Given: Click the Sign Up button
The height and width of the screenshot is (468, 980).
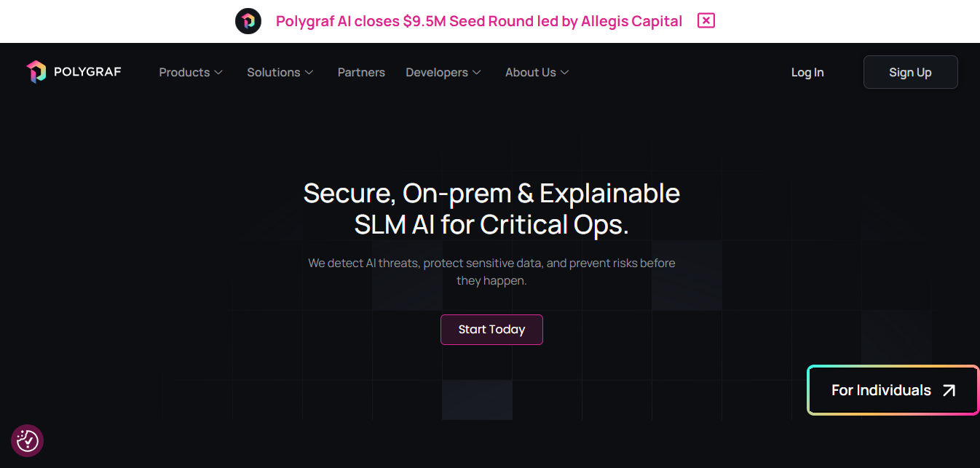Looking at the screenshot, I should coord(910,71).
